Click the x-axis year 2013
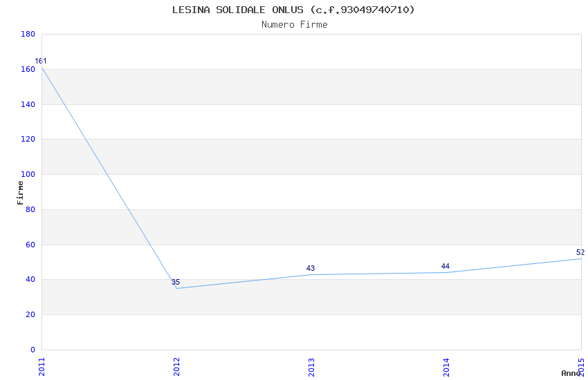Screen dimensions: 588x380 point(311,367)
